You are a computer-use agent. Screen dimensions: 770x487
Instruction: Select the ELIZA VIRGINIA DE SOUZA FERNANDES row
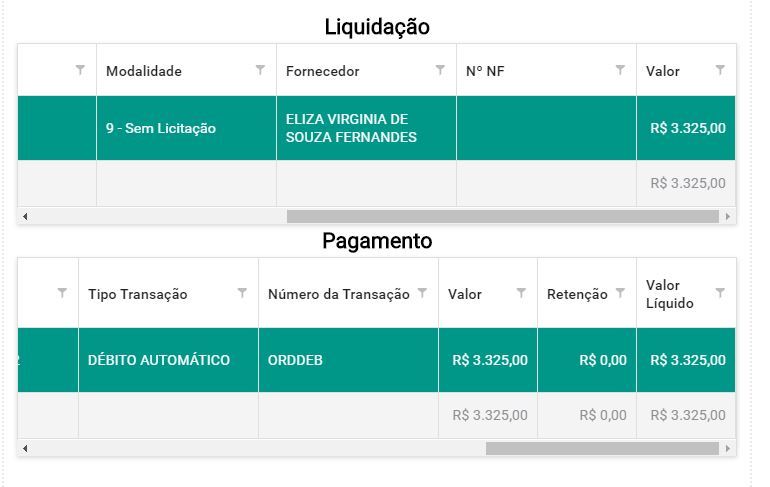(376, 128)
